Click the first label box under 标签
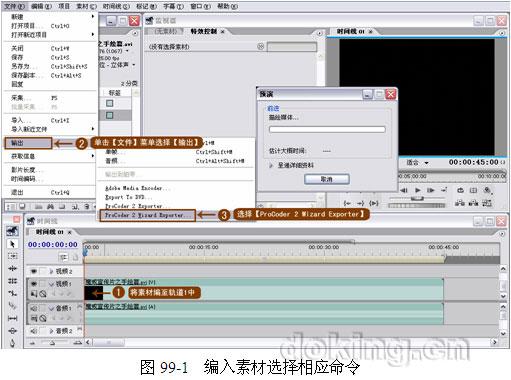511x380 pixels. point(109,103)
